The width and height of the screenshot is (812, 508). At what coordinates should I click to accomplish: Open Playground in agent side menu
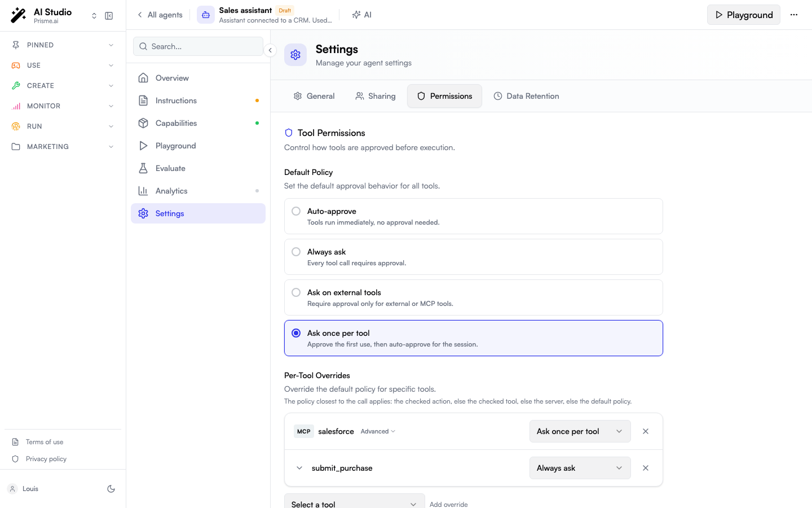coord(198,146)
